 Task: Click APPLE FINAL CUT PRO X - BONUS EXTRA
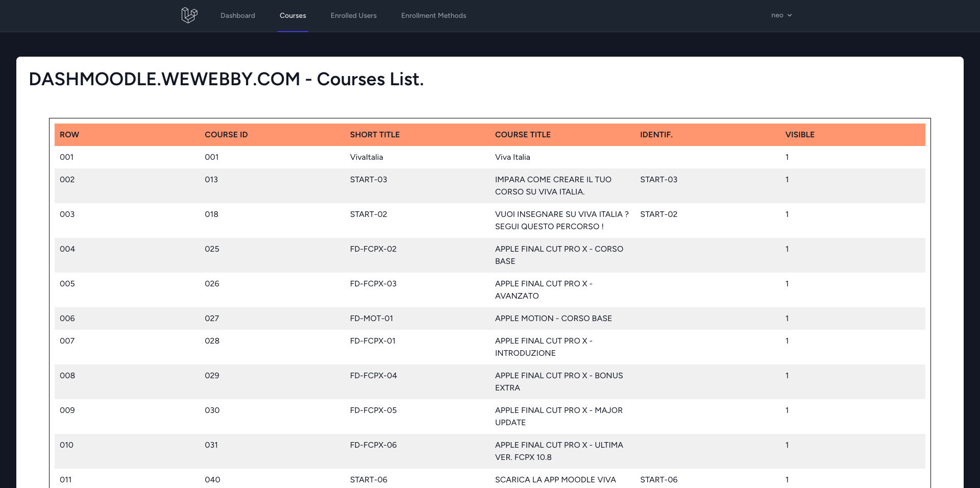(559, 382)
